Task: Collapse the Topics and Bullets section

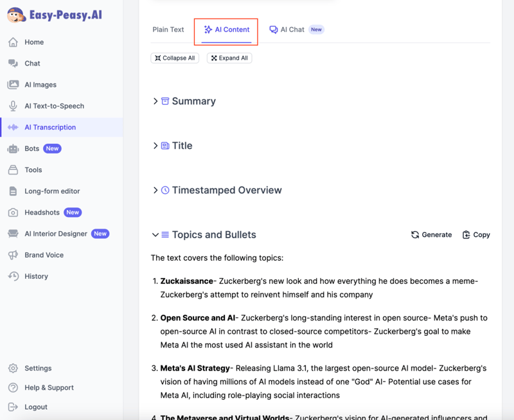Action: [155, 235]
